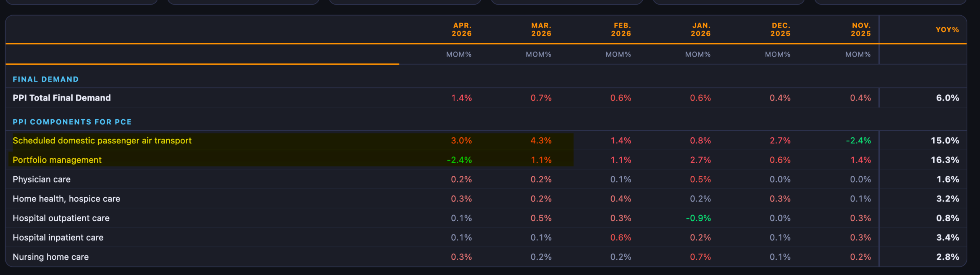Click Hospital outpatient March value 0.5%
Image resolution: width=980 pixels, height=275 pixels.
(541, 218)
